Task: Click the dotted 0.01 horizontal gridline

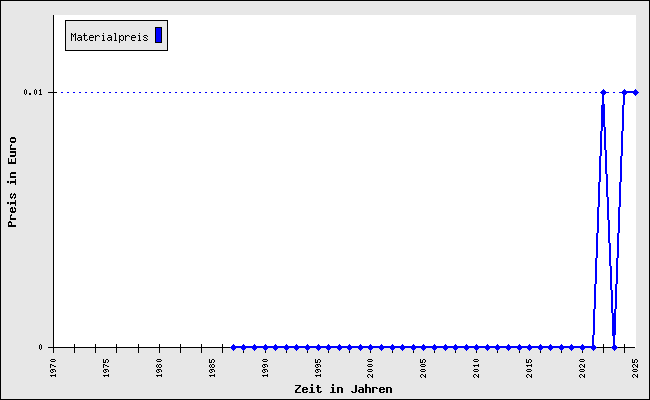Action: pos(300,92)
